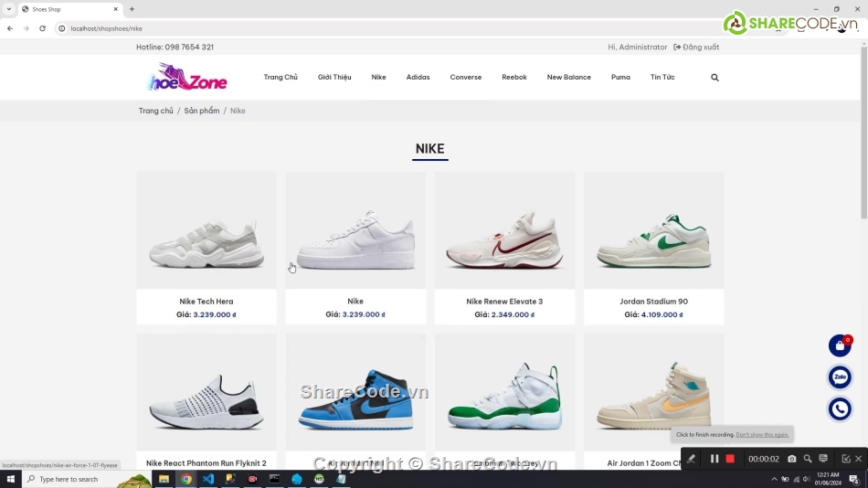
Task: Reload the page with browser refresh icon
Action: point(42,28)
